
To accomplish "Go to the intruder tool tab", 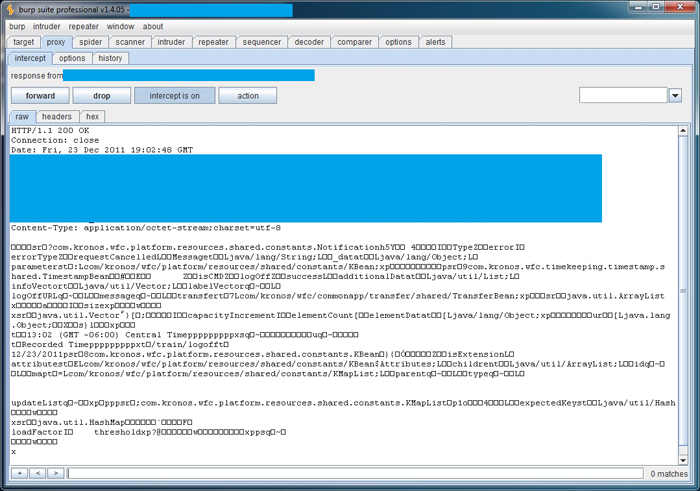I will pos(171,42).
